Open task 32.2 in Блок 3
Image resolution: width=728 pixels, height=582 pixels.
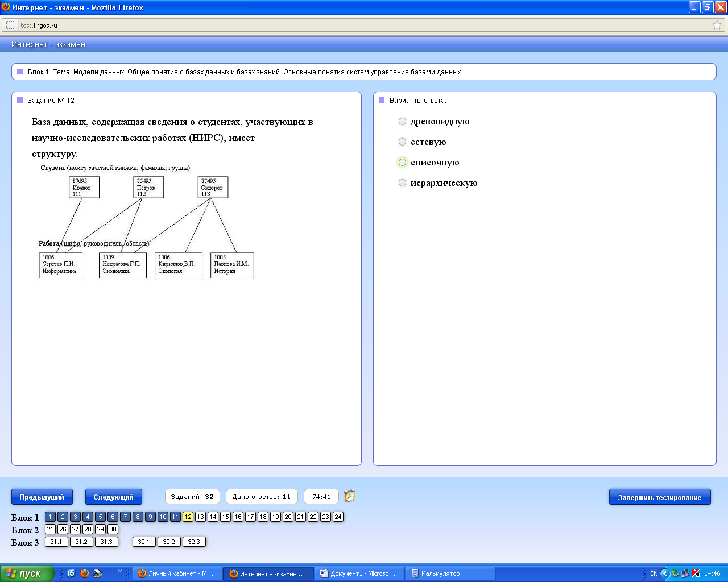[169, 542]
